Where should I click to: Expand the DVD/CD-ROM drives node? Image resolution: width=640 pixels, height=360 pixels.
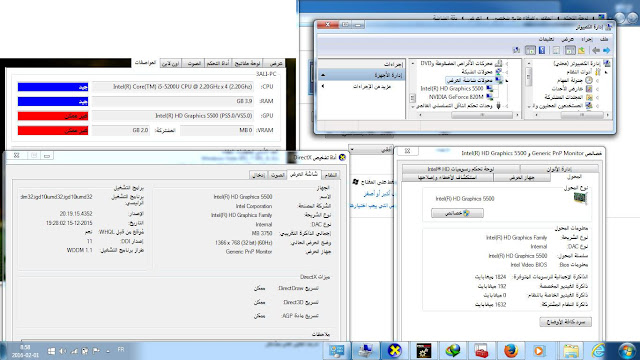pyautogui.click(x=507, y=64)
